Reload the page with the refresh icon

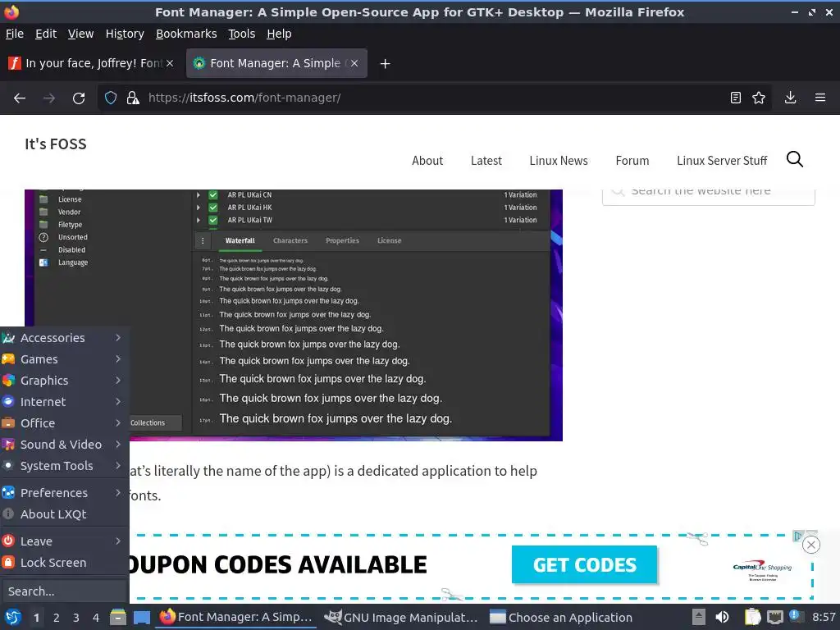click(79, 98)
